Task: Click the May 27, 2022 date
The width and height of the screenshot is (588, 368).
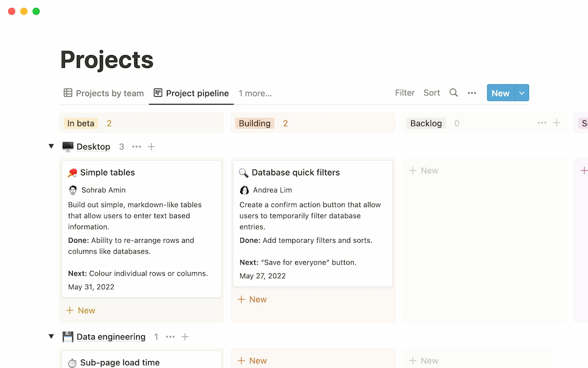Action: [x=262, y=275]
